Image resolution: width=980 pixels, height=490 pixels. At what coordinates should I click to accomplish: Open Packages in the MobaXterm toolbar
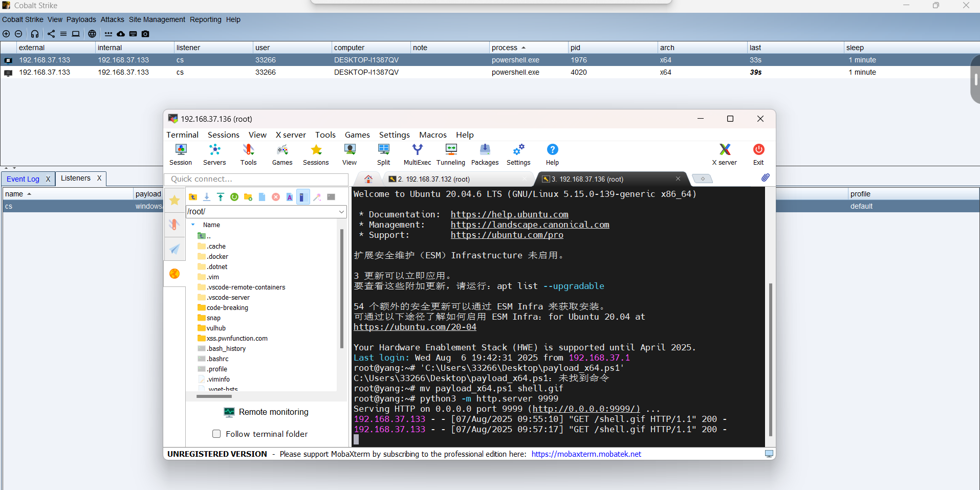485,154
